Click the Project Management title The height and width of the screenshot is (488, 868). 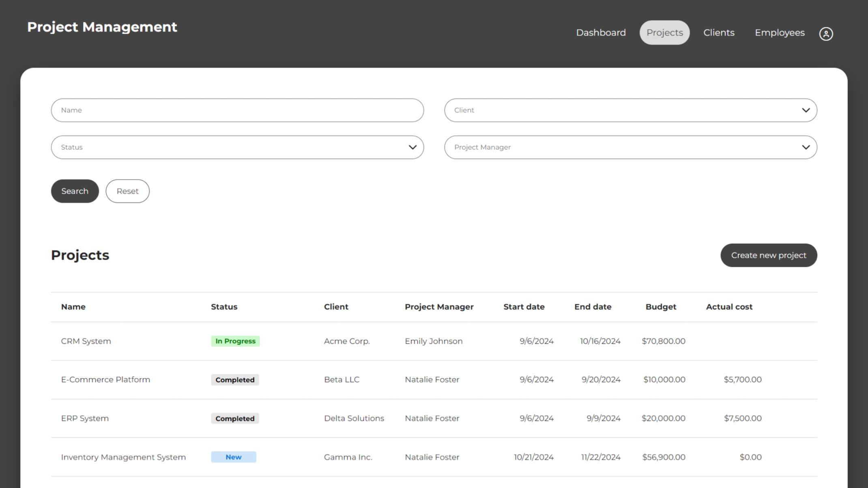pyautogui.click(x=102, y=27)
